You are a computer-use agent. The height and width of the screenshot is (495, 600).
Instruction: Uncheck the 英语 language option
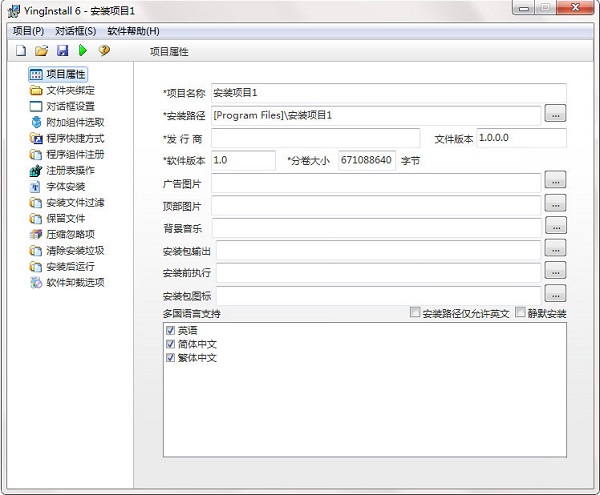coord(171,331)
